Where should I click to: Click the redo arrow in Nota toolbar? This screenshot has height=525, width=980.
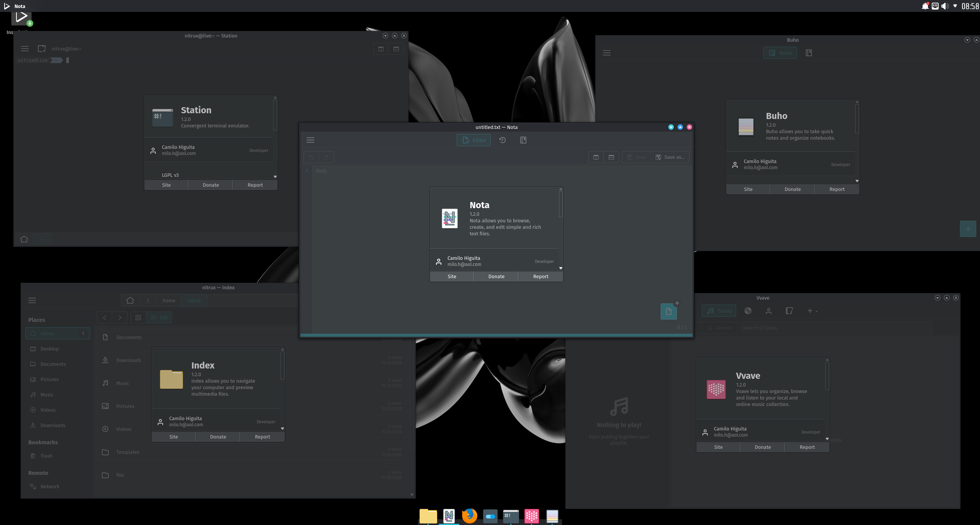point(327,157)
